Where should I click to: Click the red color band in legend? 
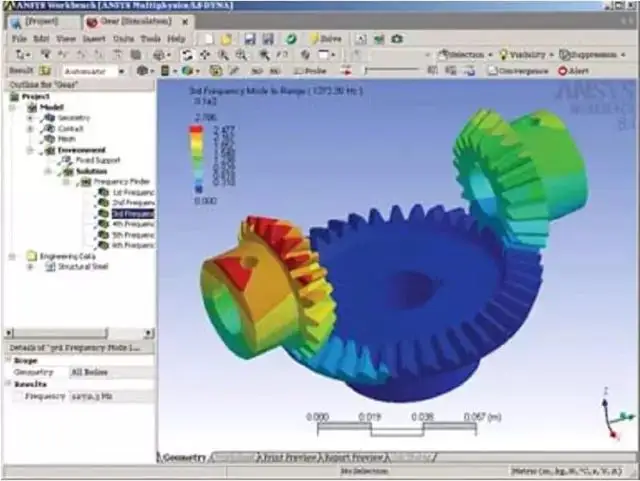point(196,129)
